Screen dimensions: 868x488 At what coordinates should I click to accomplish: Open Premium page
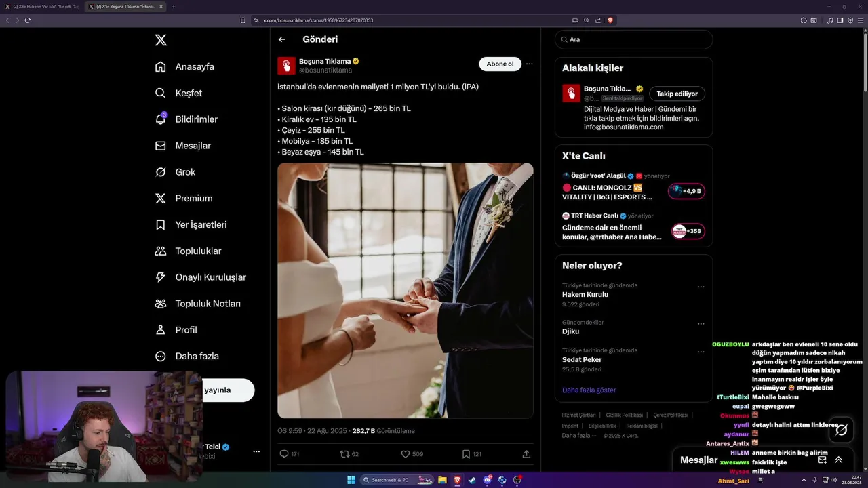(183, 198)
